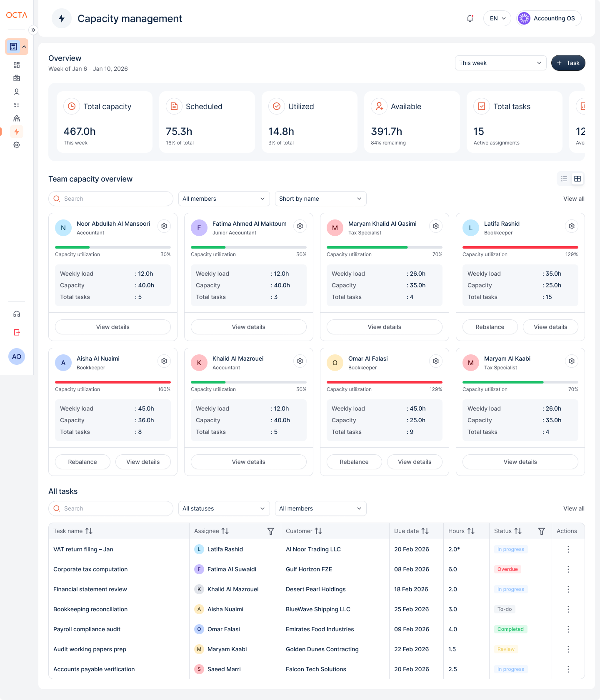The width and height of the screenshot is (600, 700).
Task: Sort by Task name column
Action: [89, 531]
